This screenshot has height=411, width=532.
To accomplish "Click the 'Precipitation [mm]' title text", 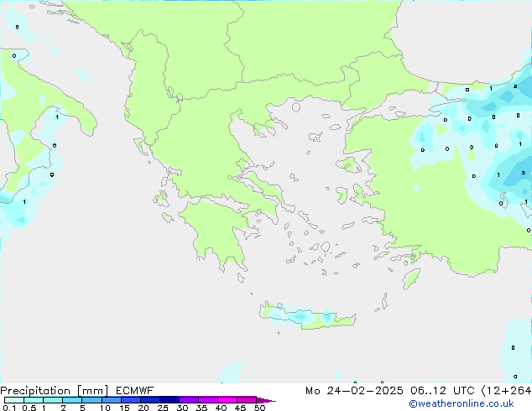I will coord(55,391).
